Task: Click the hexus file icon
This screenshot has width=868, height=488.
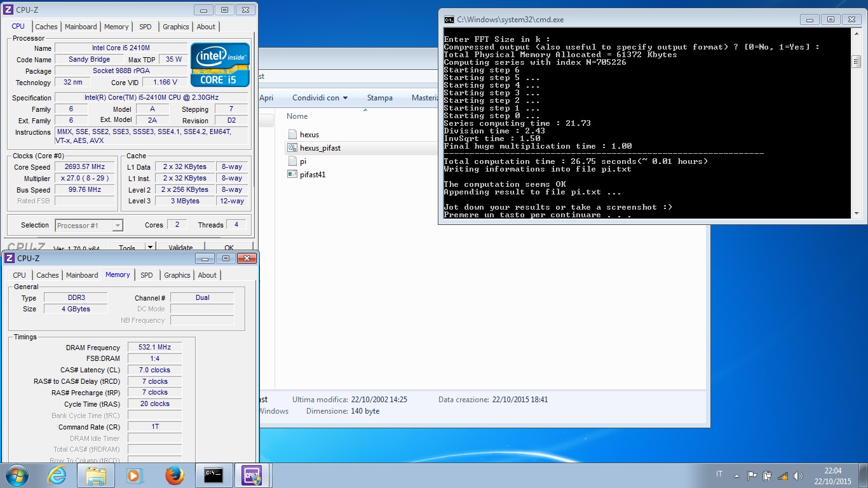Action: point(292,135)
